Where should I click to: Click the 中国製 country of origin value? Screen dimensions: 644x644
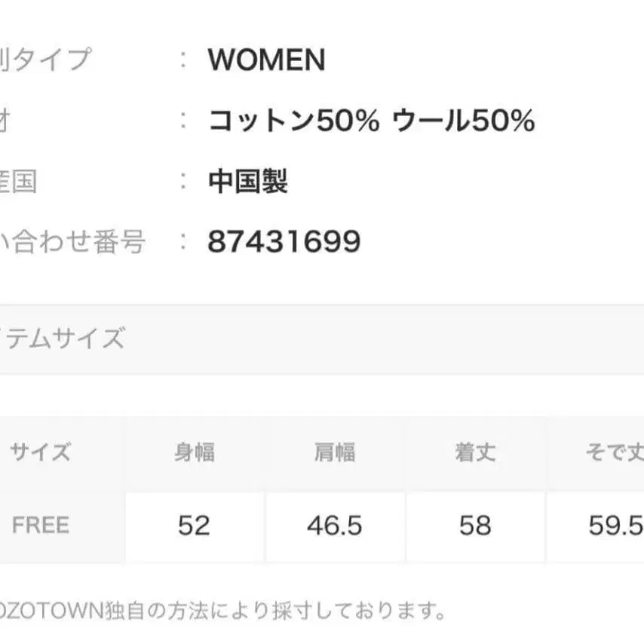pos(247,181)
